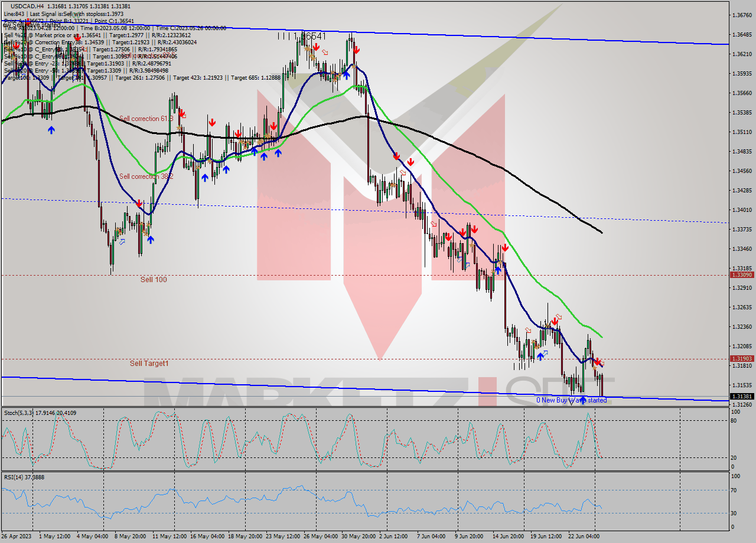
Task: Click the red 1.31903 price tag
Action: pyautogui.click(x=741, y=359)
